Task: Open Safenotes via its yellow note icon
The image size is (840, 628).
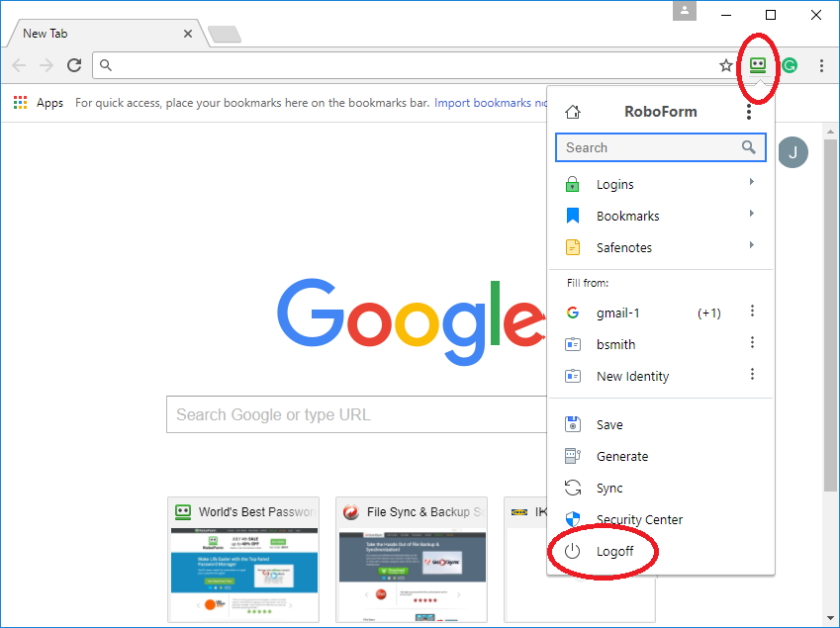Action: (574, 247)
